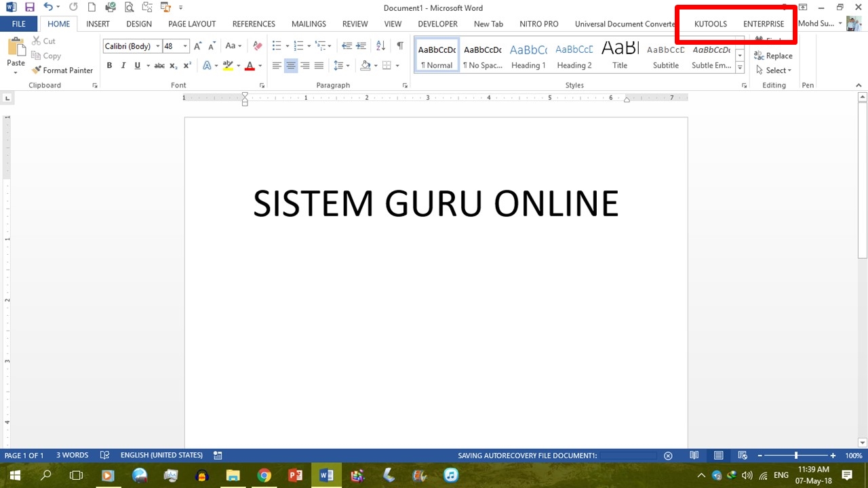Click the zoom slider handle
The image size is (868, 488).
[796, 455]
